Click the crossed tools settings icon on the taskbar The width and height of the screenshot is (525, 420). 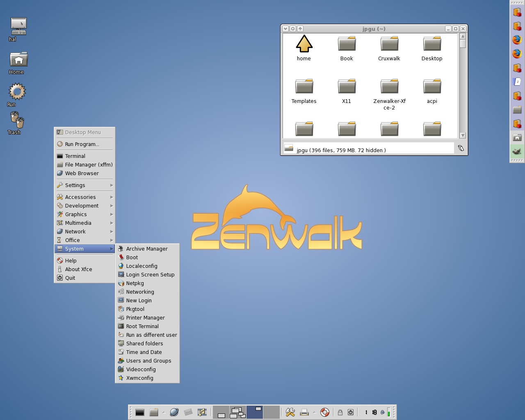click(x=290, y=412)
